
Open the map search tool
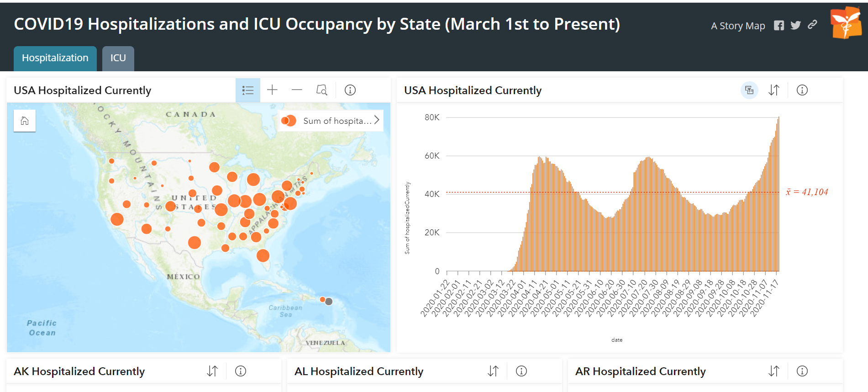coord(321,90)
